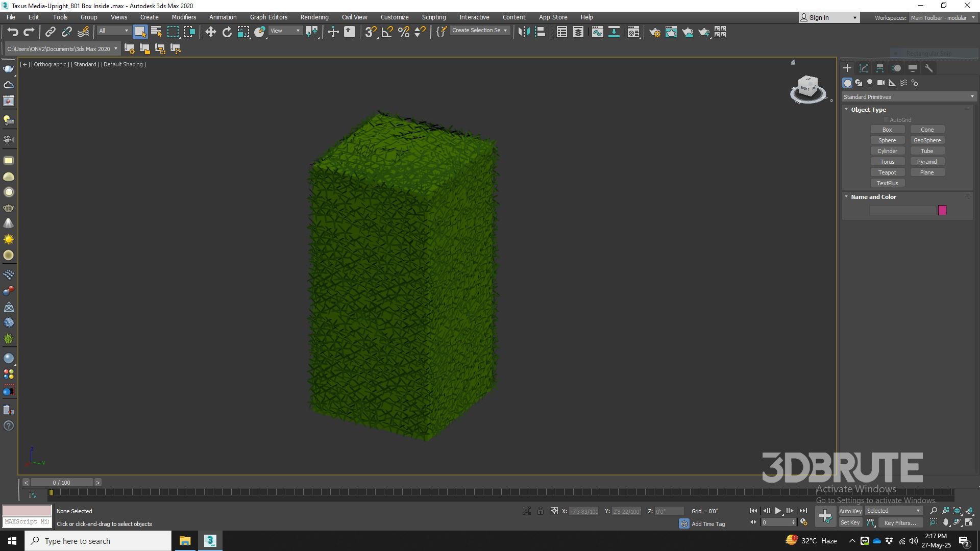Open the Rendering menu
Viewport: 980px width, 551px height.
pyautogui.click(x=314, y=17)
